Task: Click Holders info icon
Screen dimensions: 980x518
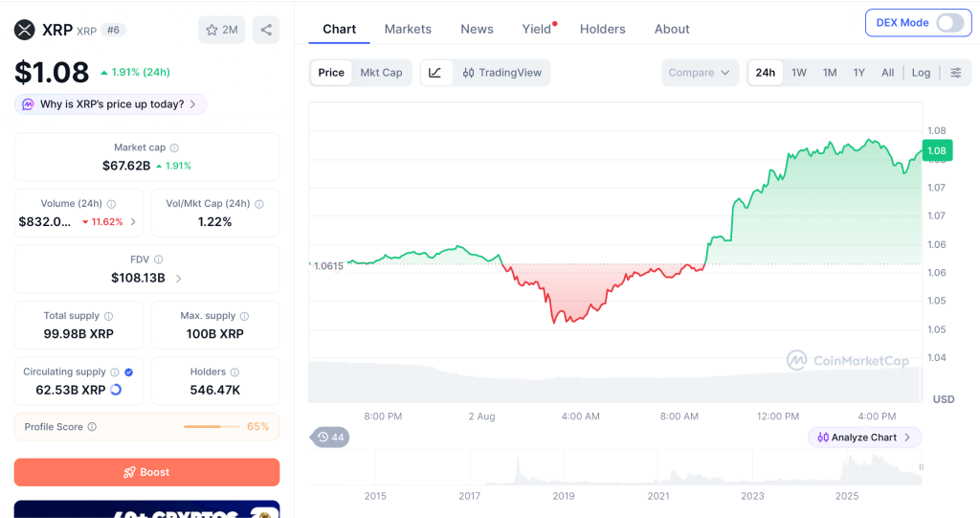Action: (x=235, y=372)
